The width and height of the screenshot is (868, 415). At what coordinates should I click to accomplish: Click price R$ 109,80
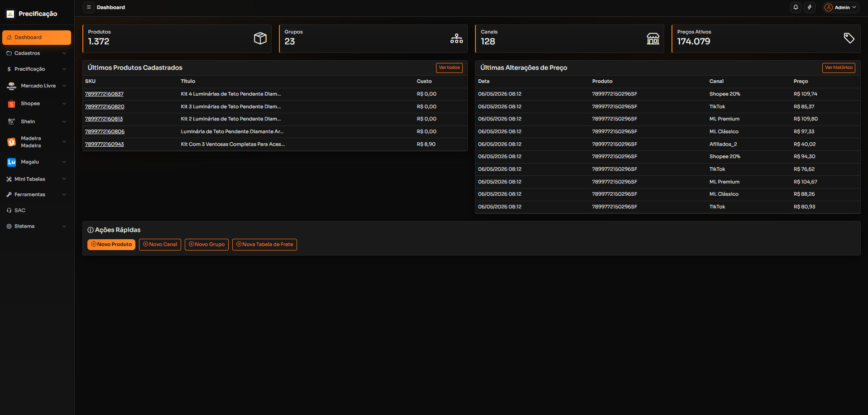(x=806, y=119)
